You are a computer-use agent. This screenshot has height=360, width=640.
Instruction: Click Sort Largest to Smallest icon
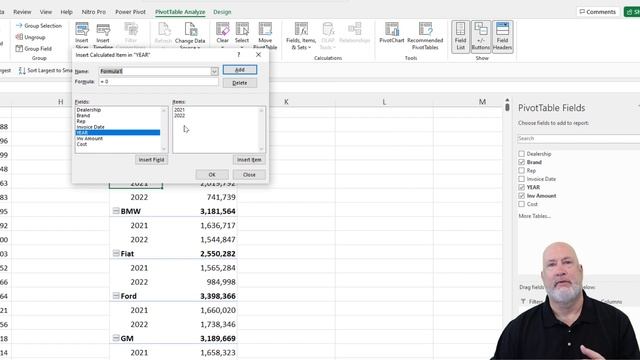coord(22,71)
